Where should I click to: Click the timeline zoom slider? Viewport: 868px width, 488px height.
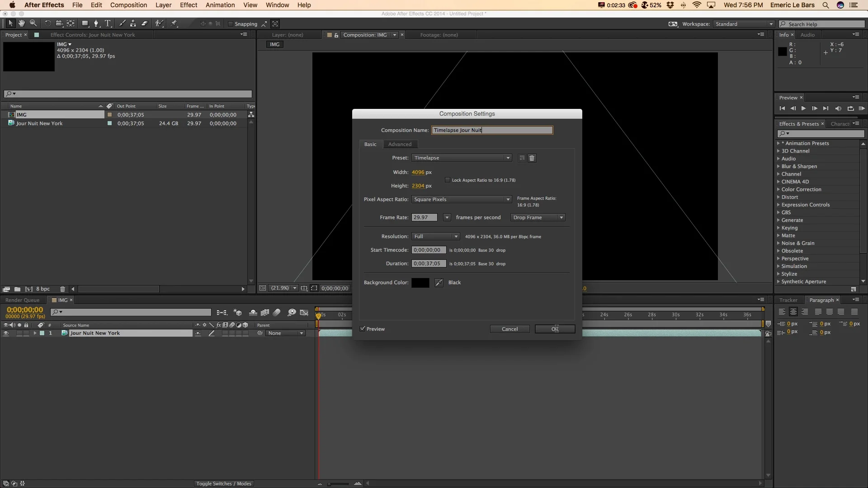click(x=338, y=484)
